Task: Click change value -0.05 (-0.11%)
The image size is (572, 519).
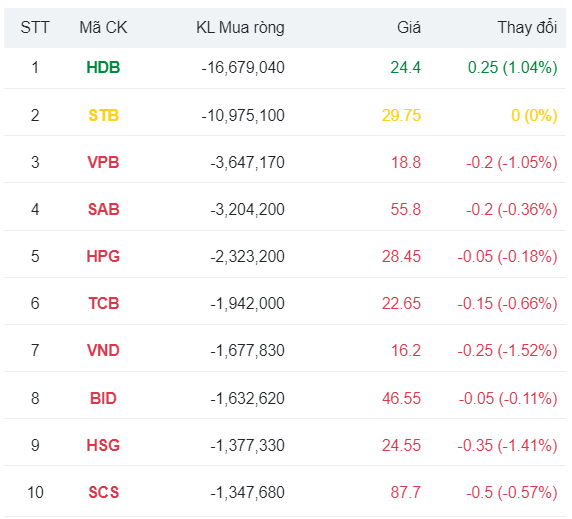Action: click(x=508, y=399)
